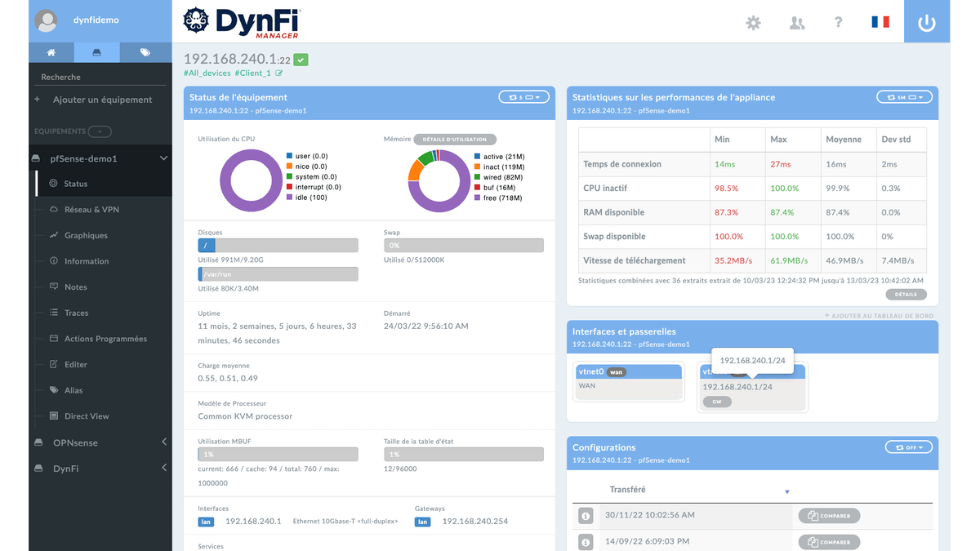The image size is (980, 551).
Task: Click the lan badge beside 192.168.240.254
Action: (422, 521)
